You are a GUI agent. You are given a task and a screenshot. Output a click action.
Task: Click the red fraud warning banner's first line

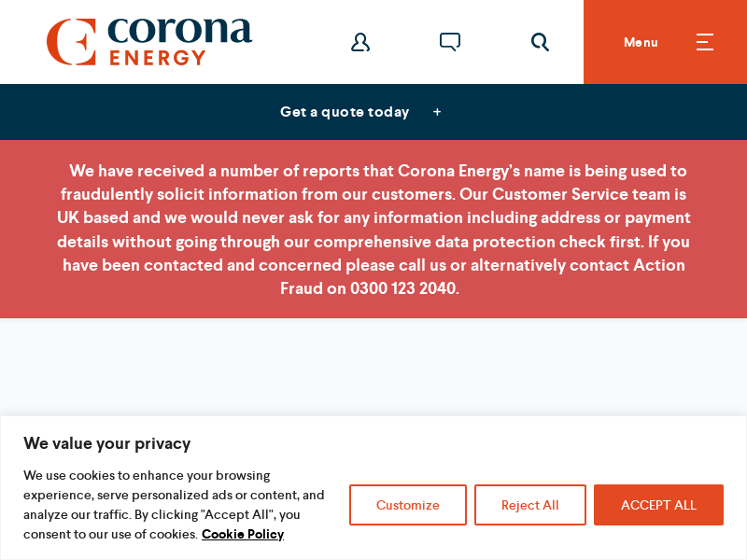point(377,171)
